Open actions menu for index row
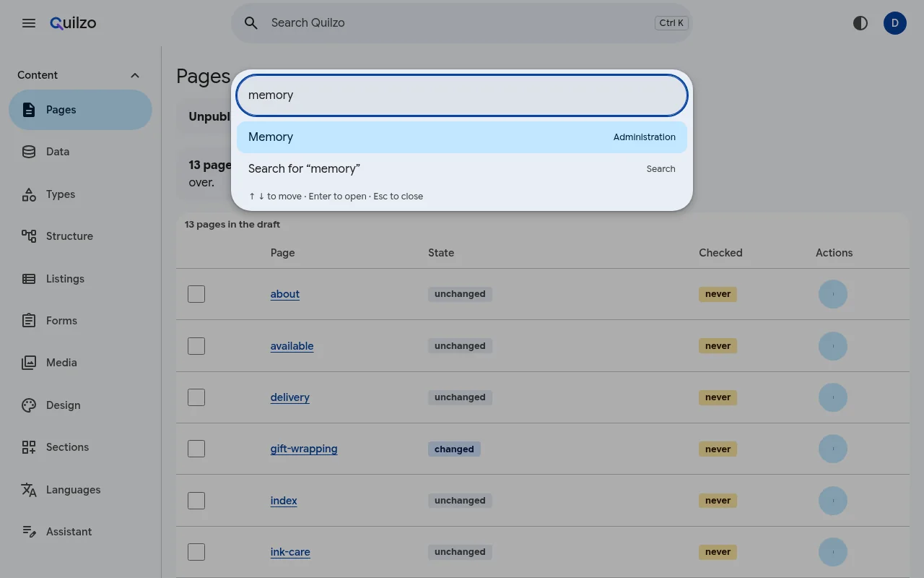 coord(833,501)
